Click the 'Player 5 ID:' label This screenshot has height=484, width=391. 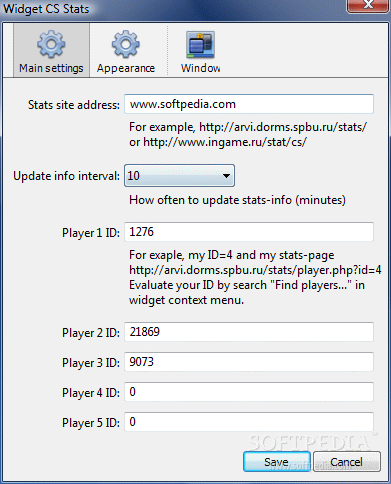(x=91, y=423)
